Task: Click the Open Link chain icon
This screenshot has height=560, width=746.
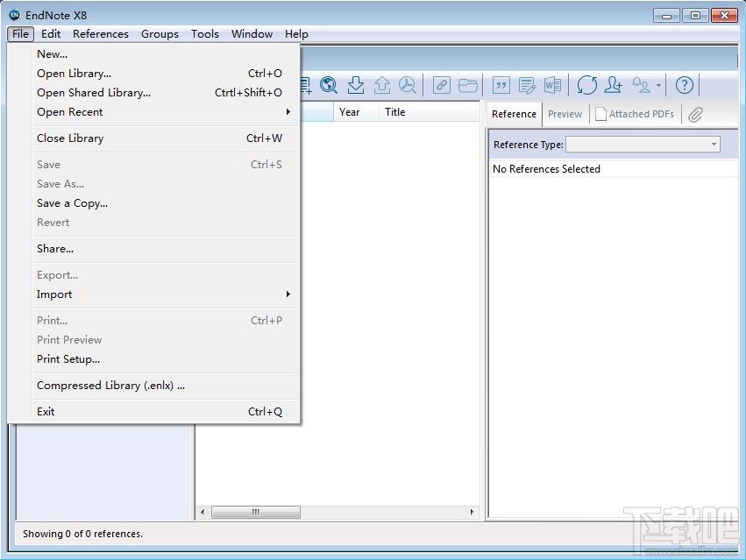Action: coord(442,86)
